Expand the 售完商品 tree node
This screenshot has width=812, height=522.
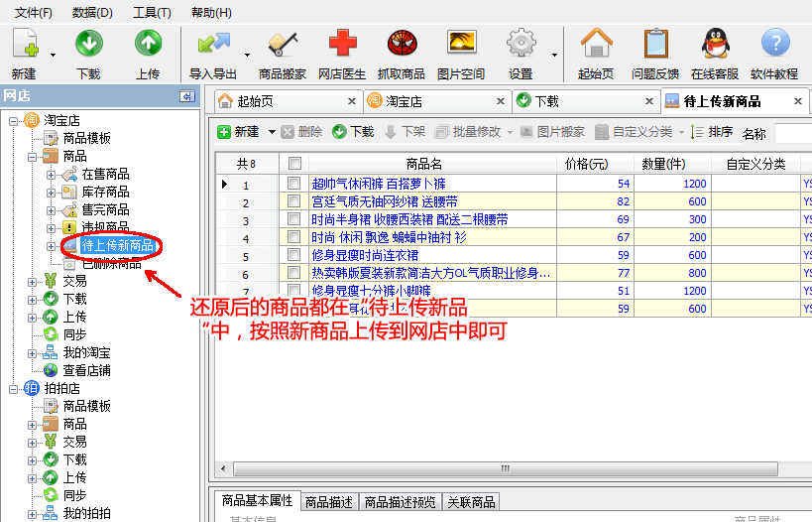(51, 210)
